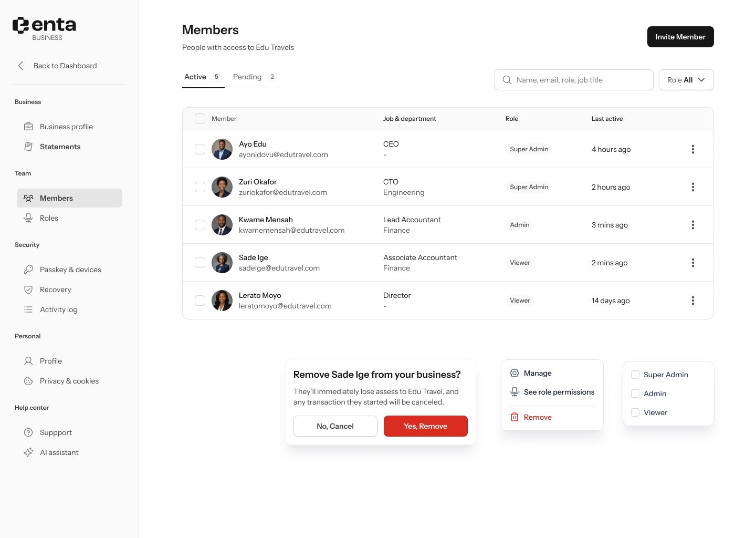Open Business profile page
This screenshot has height=538, width=756.
(x=69, y=127)
